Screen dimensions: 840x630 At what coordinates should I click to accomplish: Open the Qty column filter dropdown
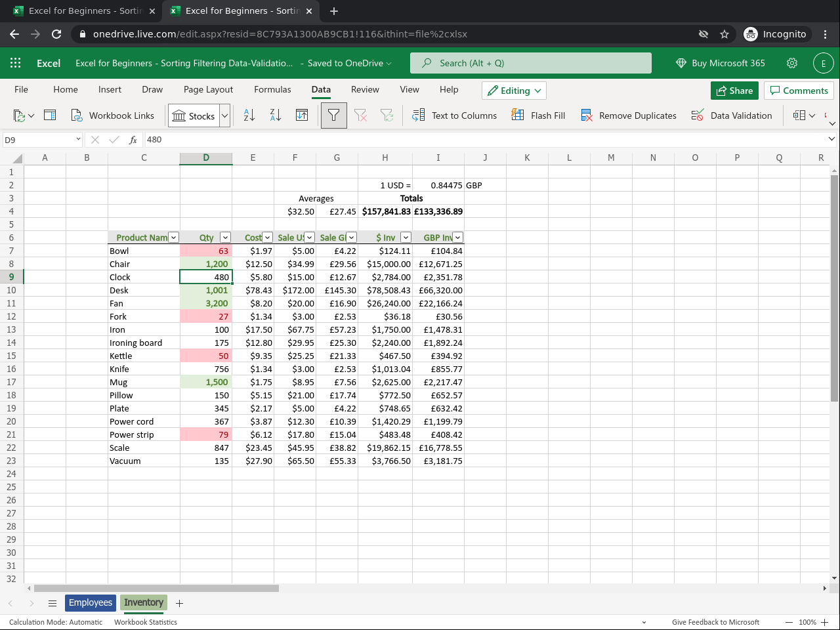click(x=225, y=238)
